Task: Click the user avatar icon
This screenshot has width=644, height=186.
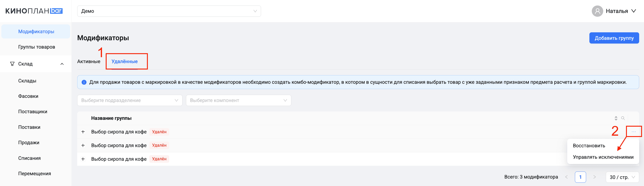Action: pyautogui.click(x=597, y=11)
